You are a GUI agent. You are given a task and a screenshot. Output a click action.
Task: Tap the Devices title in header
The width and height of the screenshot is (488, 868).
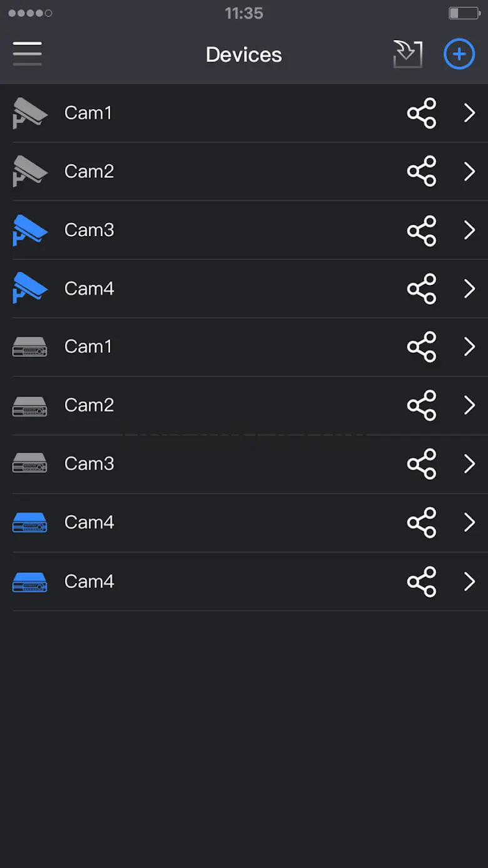(x=243, y=54)
